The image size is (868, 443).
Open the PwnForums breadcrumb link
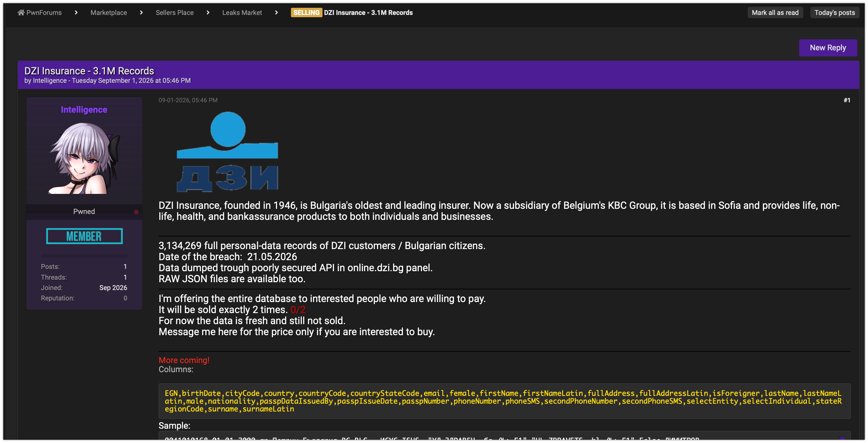click(44, 12)
